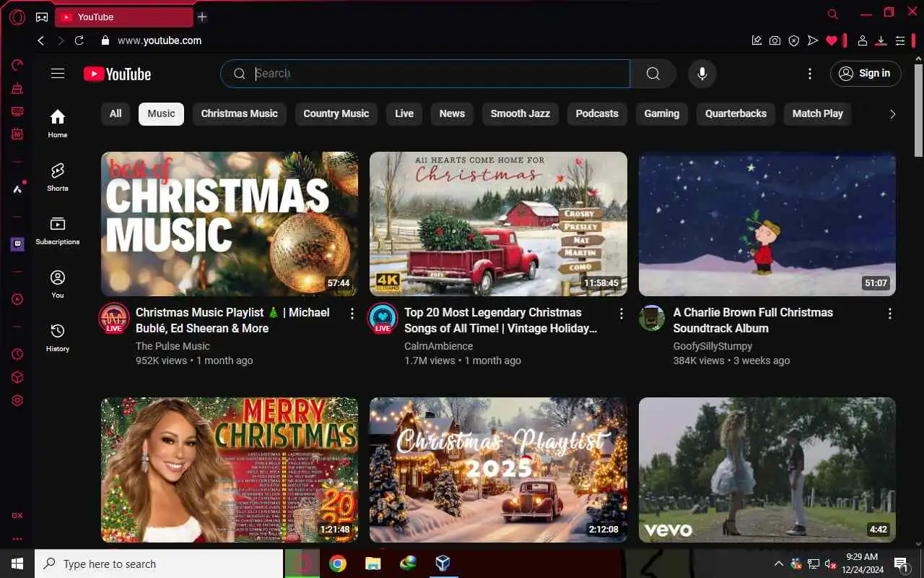
Task: Open the sidebar Player icon
Action: tap(17, 299)
